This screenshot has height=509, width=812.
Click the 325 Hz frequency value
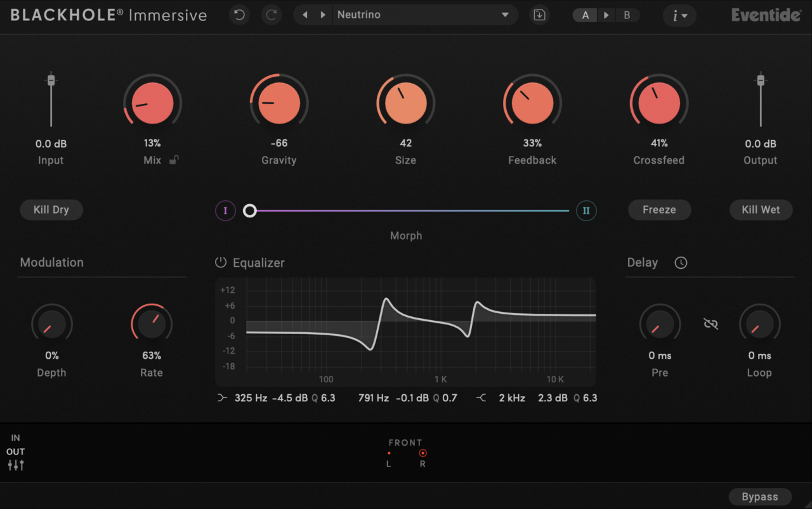tap(251, 398)
